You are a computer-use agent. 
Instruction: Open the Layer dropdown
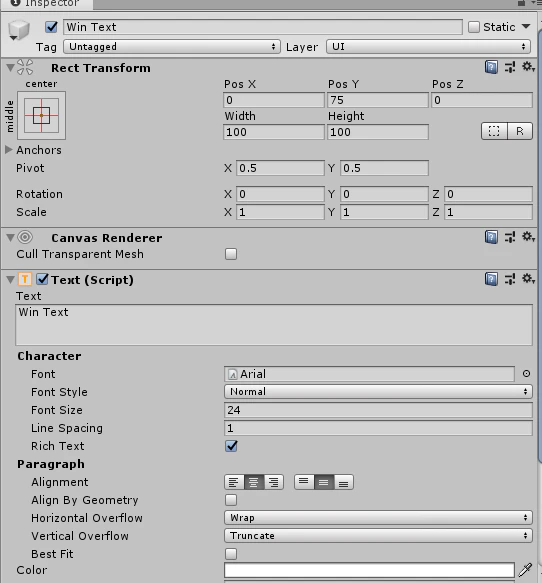[428, 47]
